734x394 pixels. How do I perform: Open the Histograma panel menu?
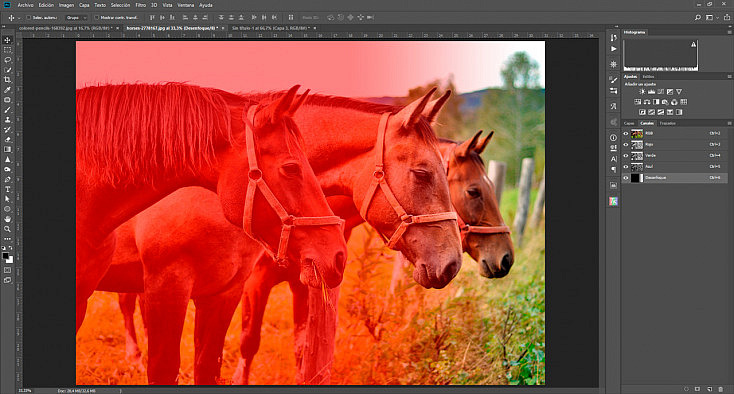pyautogui.click(x=729, y=32)
